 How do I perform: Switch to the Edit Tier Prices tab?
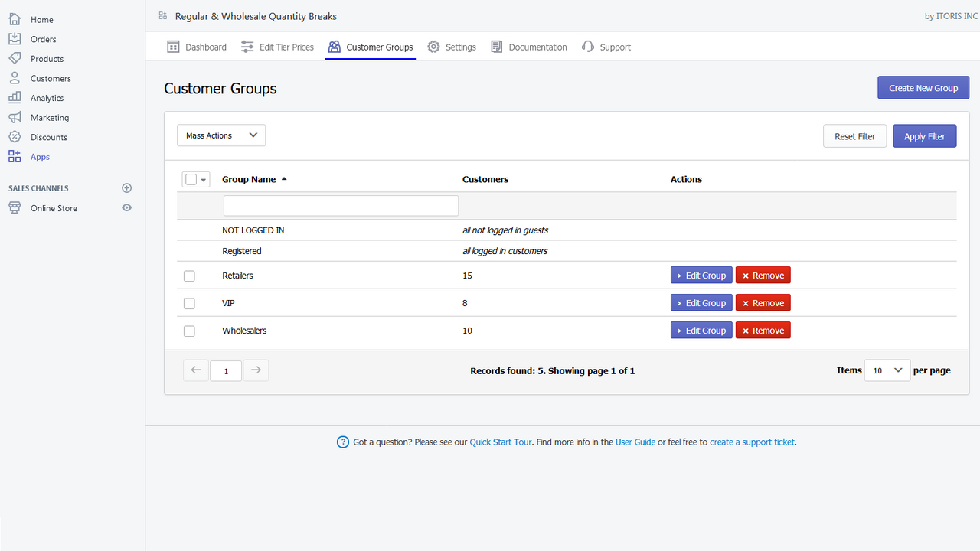[x=277, y=47]
